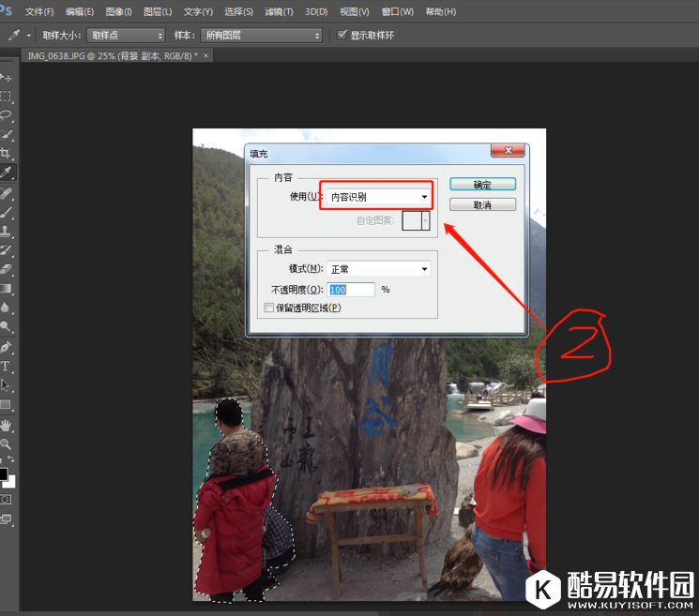Viewport: 699px width, 616px height.
Task: Click the 取消 button
Action: [482, 204]
